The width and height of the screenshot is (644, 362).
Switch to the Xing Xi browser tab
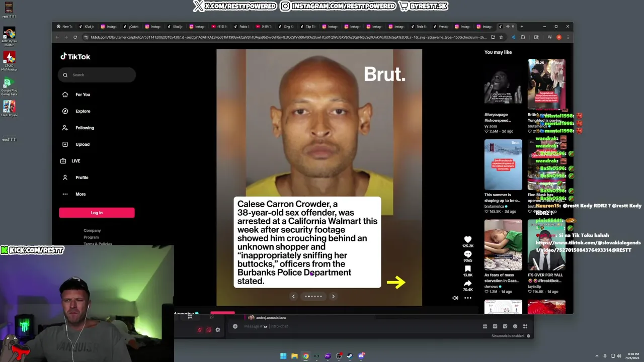point(285,27)
